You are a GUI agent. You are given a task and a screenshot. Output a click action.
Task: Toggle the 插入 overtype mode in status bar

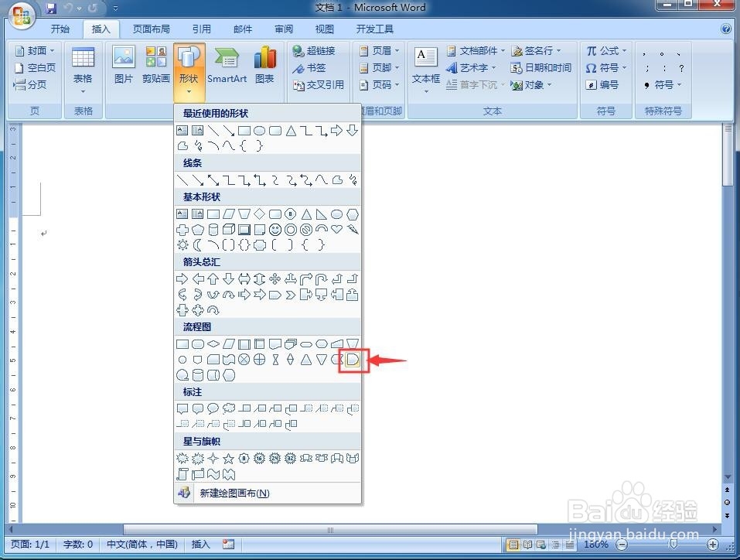[200, 545]
